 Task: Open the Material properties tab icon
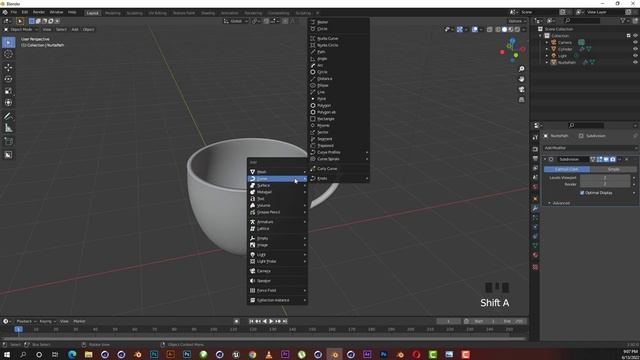(x=535, y=255)
